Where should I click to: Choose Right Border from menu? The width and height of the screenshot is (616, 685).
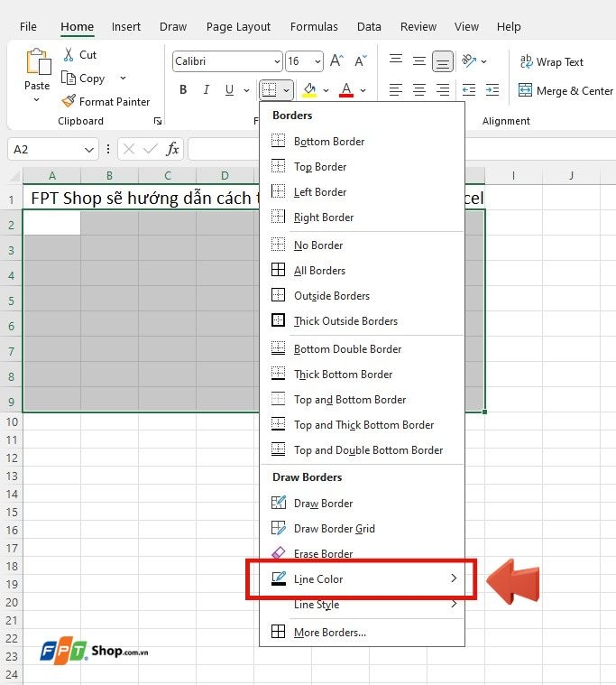point(362,218)
